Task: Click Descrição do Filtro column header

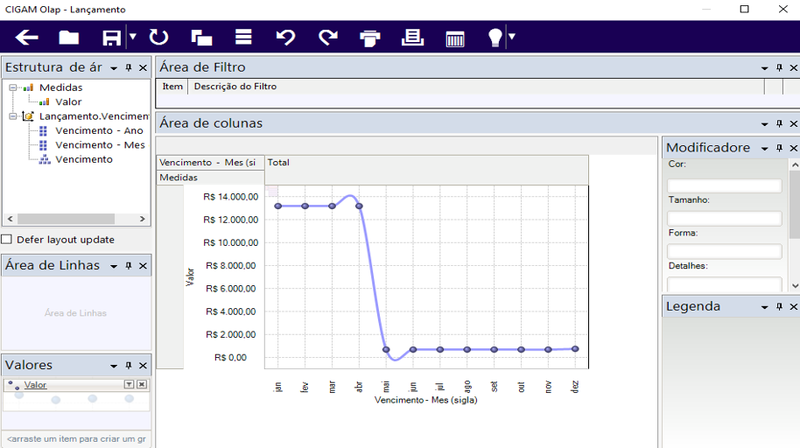Action: (x=235, y=87)
